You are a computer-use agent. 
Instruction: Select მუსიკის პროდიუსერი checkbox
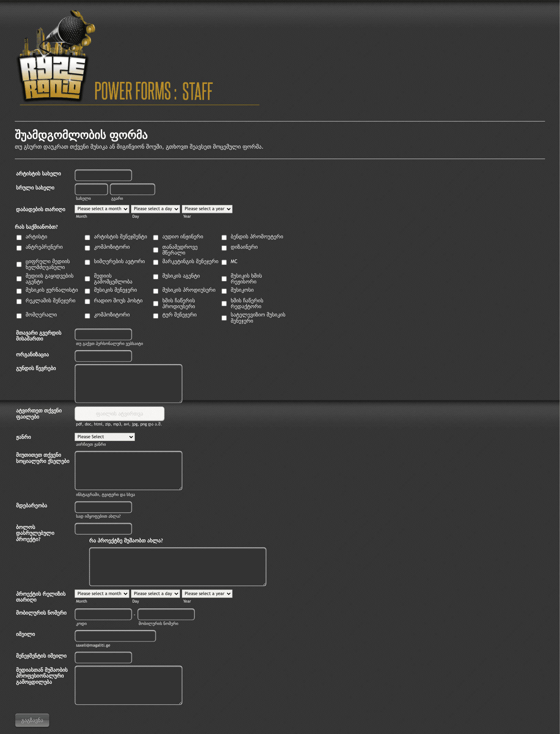click(156, 291)
